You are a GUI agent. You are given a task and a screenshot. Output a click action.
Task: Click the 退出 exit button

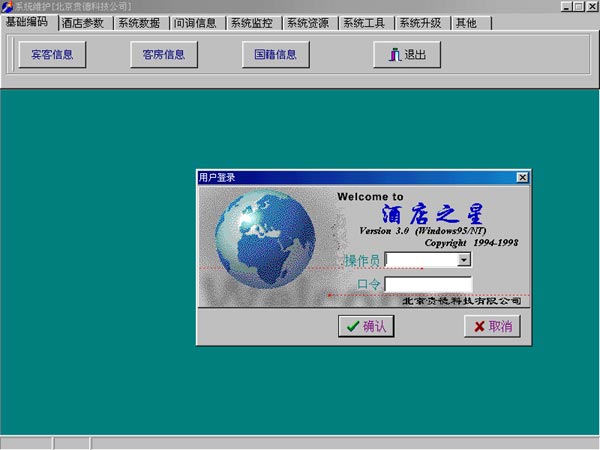pos(407,55)
